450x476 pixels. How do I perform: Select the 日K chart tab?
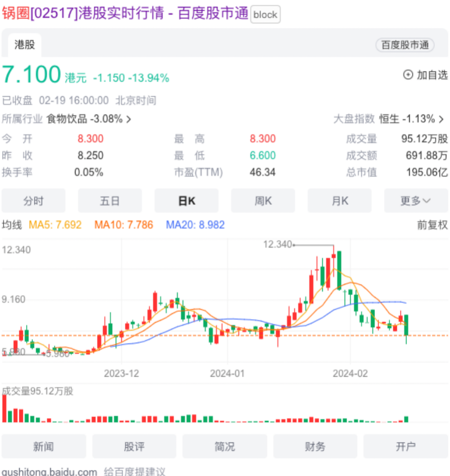tap(186, 201)
